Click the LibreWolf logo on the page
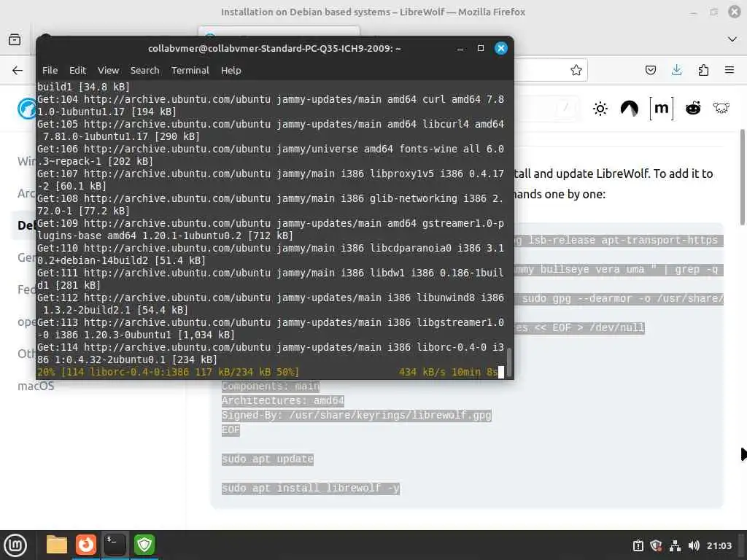Image resolution: width=747 pixels, height=560 pixels. pyautogui.click(x=27, y=109)
